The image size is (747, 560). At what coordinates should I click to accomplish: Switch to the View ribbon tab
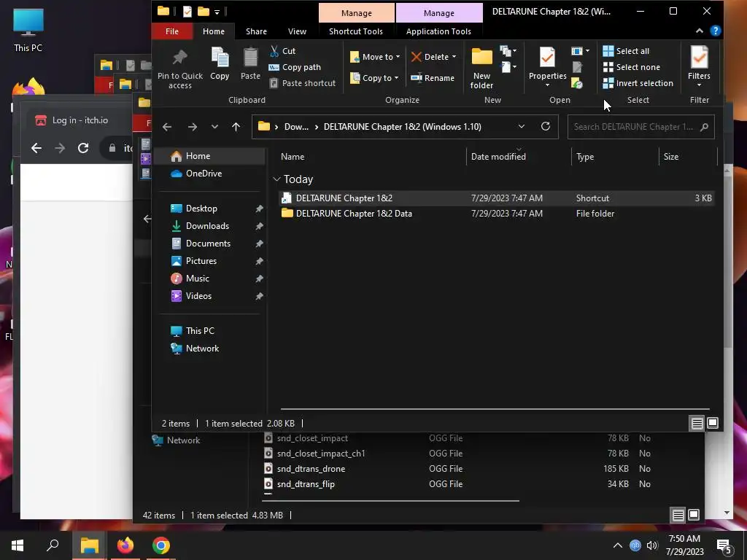coord(298,31)
